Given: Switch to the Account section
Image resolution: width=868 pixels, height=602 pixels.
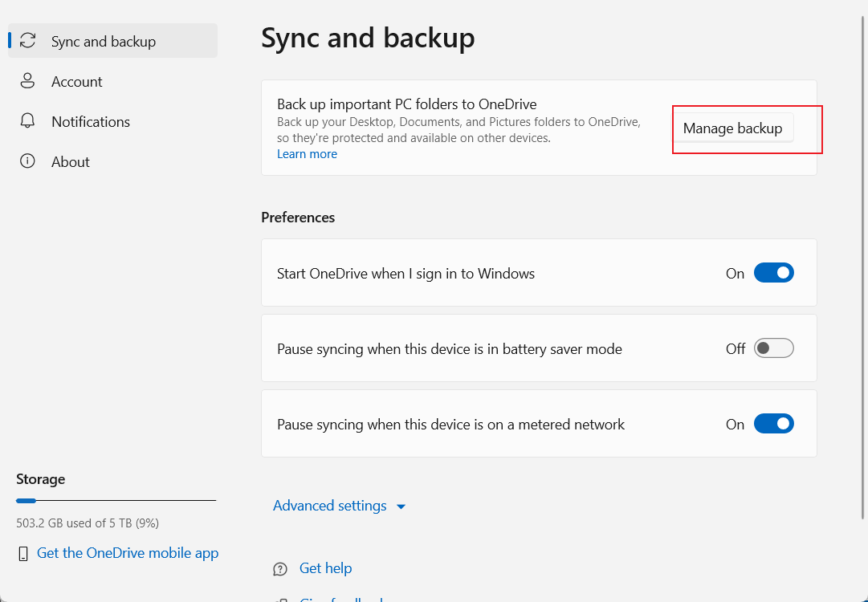Looking at the screenshot, I should [77, 82].
